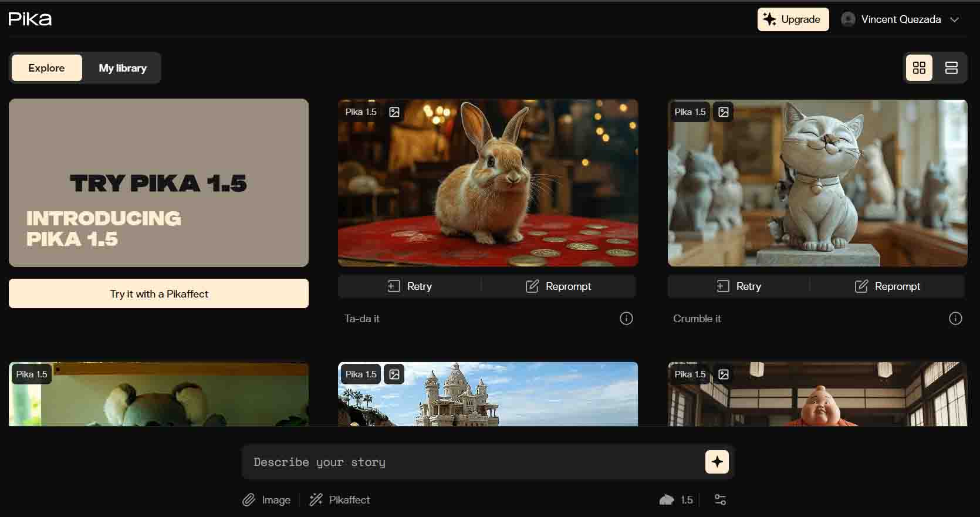Switch to list view layout

pyautogui.click(x=951, y=68)
